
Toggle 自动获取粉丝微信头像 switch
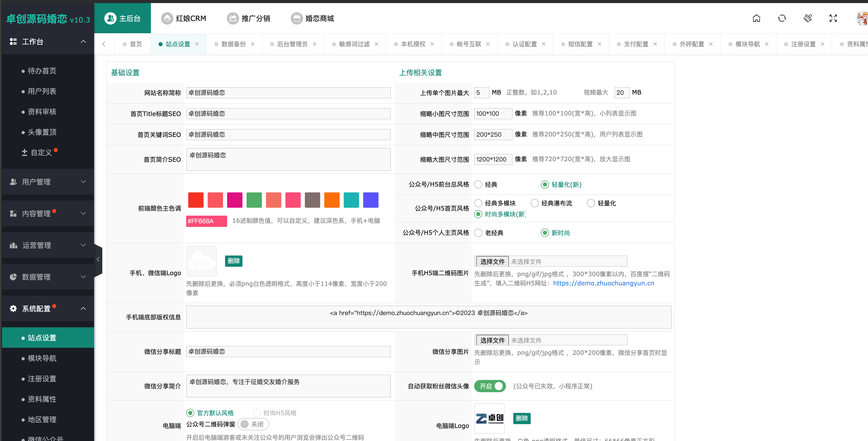pyautogui.click(x=490, y=386)
